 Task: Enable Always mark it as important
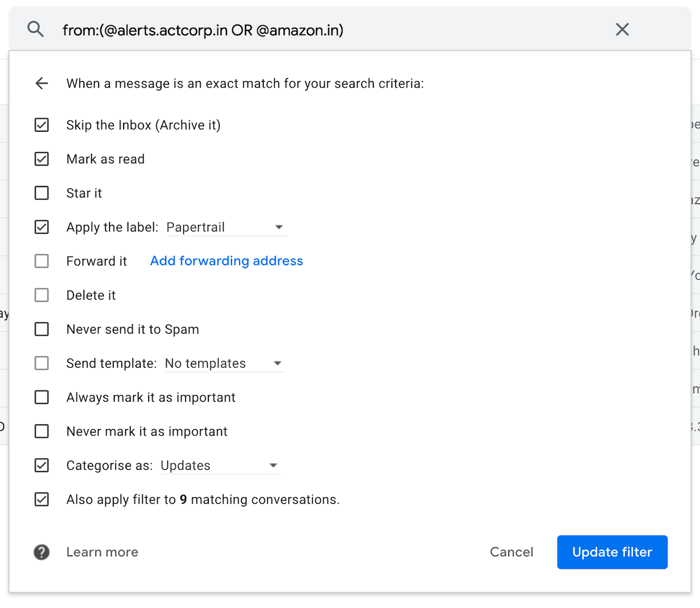[x=41, y=397]
